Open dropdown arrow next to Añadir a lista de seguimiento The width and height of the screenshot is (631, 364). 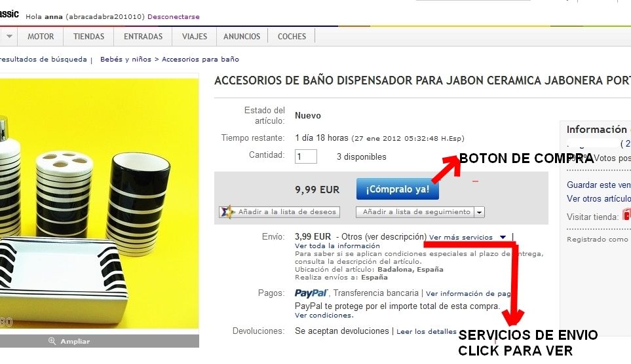479,212
